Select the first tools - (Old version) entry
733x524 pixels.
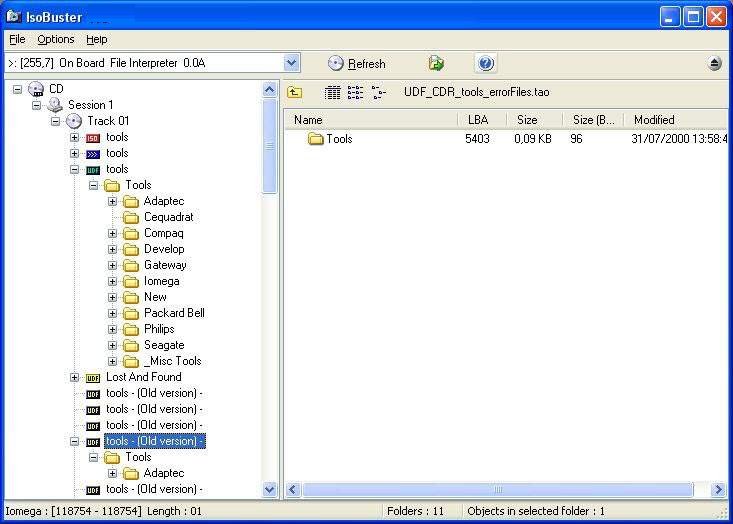tap(154, 394)
